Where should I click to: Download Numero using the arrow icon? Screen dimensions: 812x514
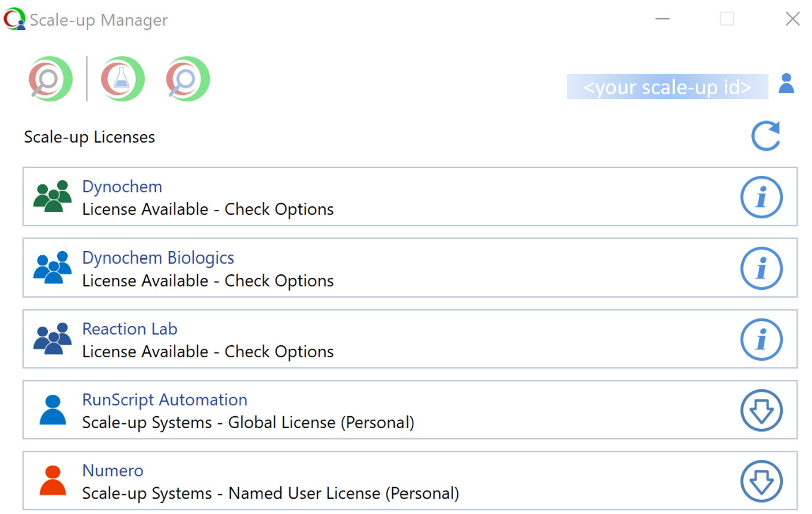[x=761, y=481]
